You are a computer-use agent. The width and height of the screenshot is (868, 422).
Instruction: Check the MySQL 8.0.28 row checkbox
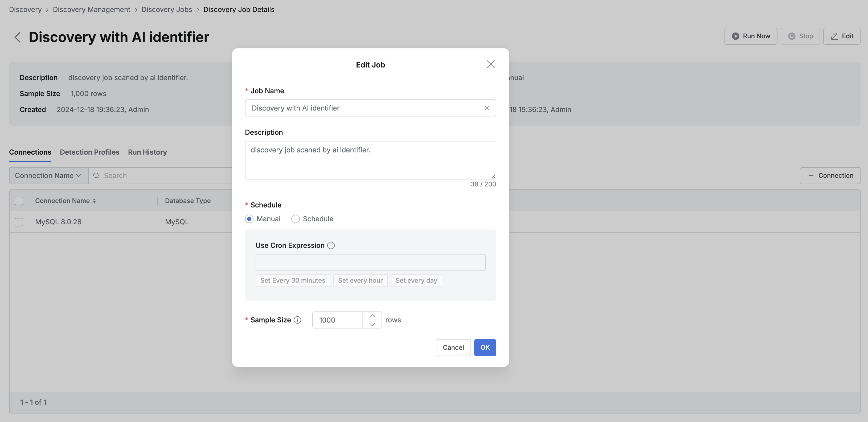click(x=19, y=222)
